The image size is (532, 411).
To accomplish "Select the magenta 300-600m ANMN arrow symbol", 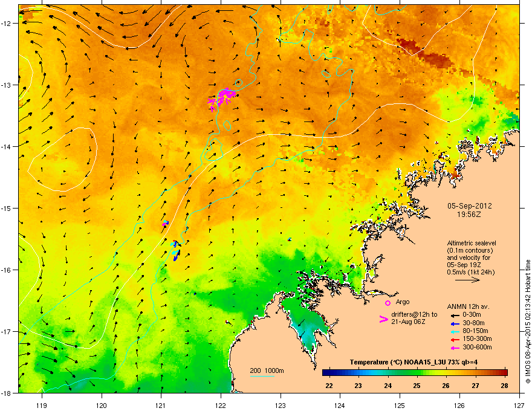I will pyautogui.click(x=454, y=348).
